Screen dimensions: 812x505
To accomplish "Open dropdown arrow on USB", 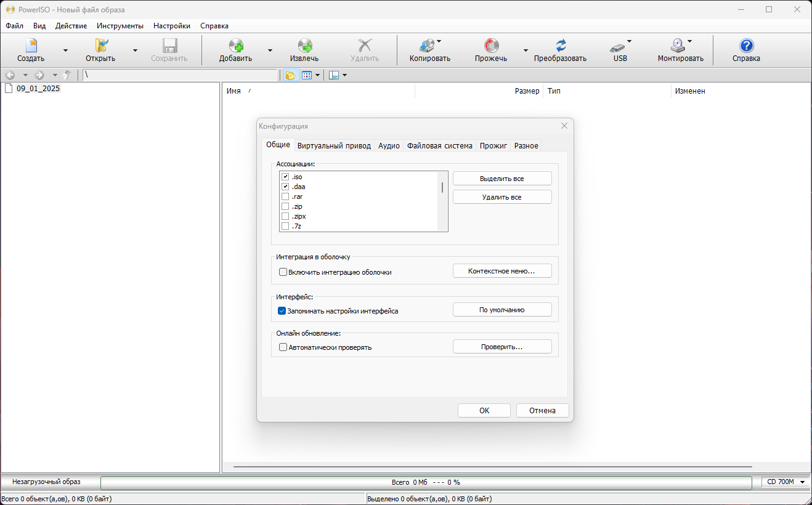I will tap(629, 41).
